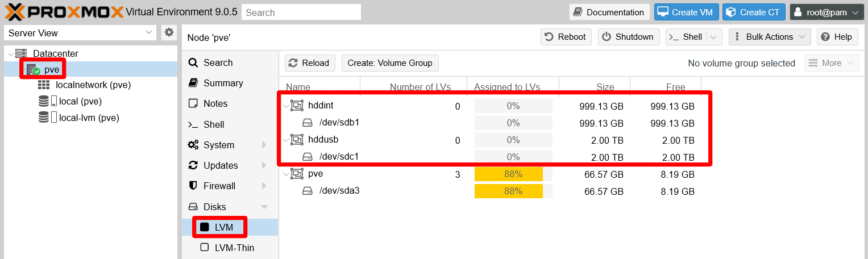Screen dimensions: 868x259
Task: Click the pve node icon in tree
Action: click(33, 69)
